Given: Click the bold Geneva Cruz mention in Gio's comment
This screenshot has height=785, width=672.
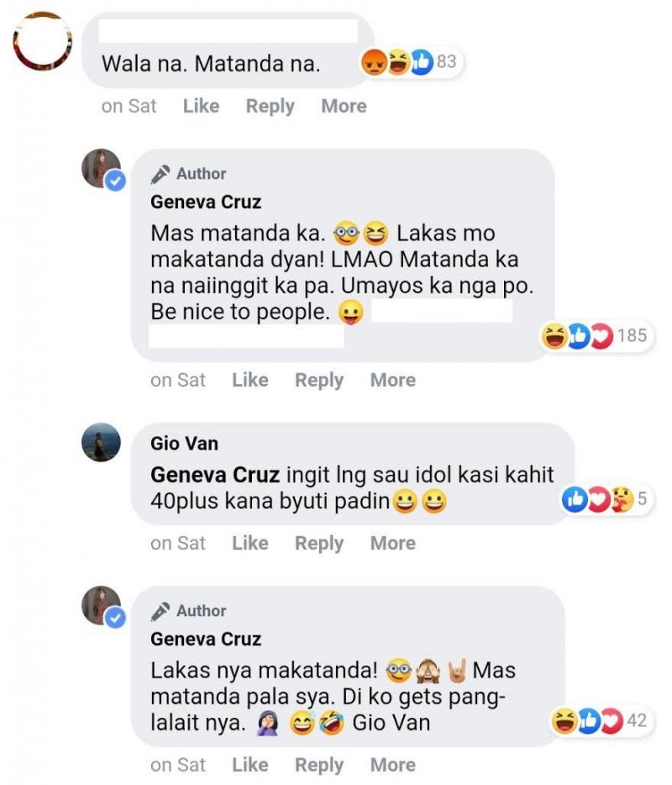Looking at the screenshot, I should pyautogui.click(x=214, y=475).
